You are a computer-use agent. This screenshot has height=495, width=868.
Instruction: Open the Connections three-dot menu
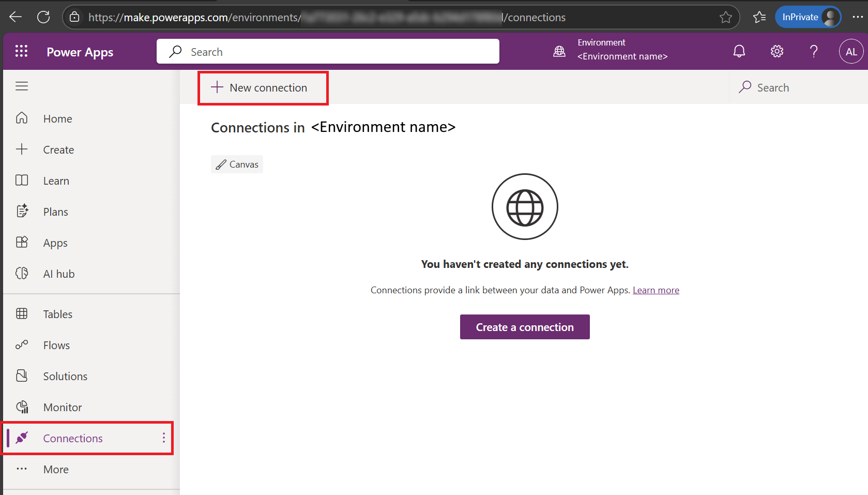coord(163,438)
